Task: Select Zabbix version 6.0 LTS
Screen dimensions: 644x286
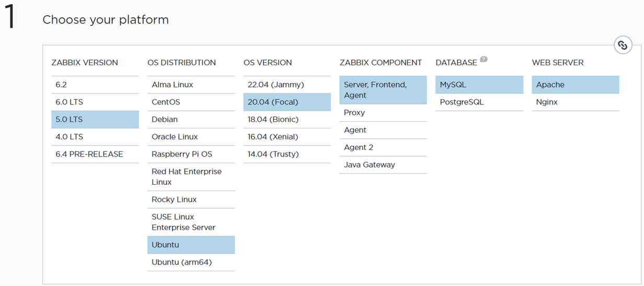Action: [x=95, y=102]
